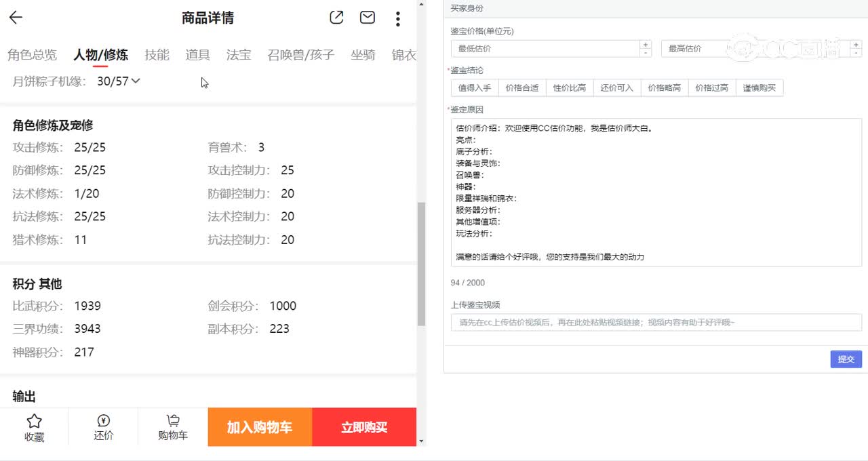Click 神器积分 value 217
This screenshot has width=868, height=461.
click(84, 352)
